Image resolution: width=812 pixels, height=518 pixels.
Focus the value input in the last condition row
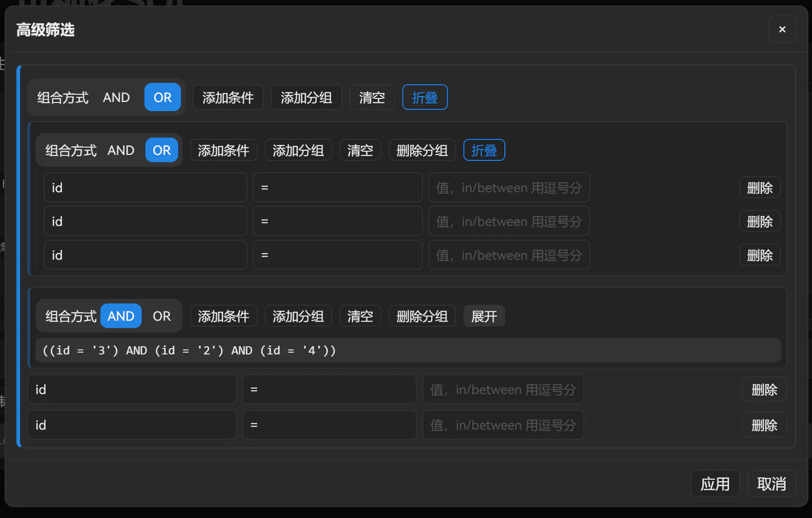click(x=503, y=425)
